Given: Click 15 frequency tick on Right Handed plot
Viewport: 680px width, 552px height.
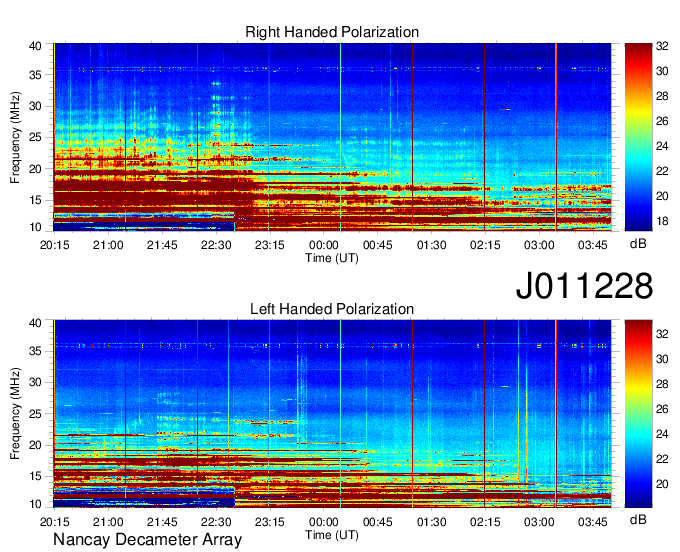Looking at the screenshot, I should pos(35,200).
